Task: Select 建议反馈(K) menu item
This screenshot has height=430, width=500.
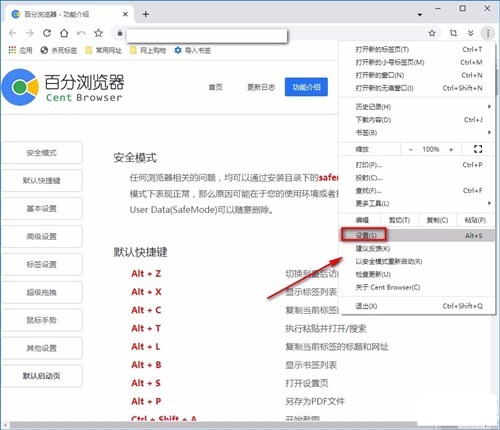Action: pyautogui.click(x=417, y=248)
